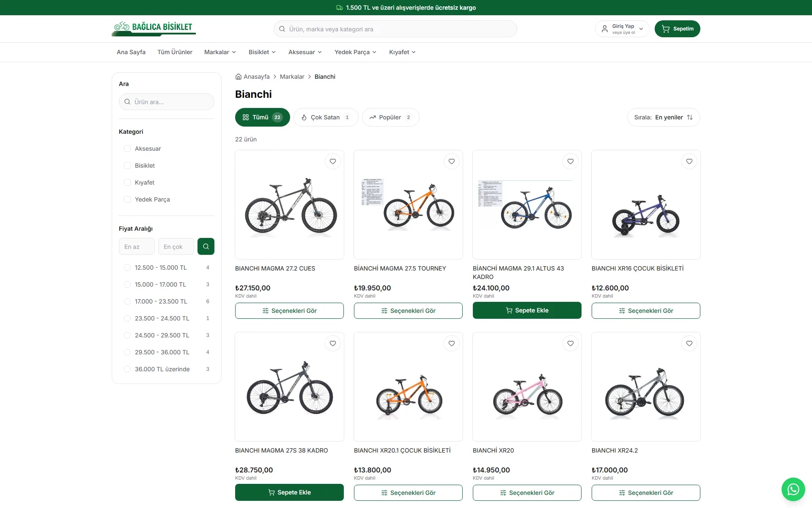Click the user profile icon beside Giriş Yap

(605, 29)
